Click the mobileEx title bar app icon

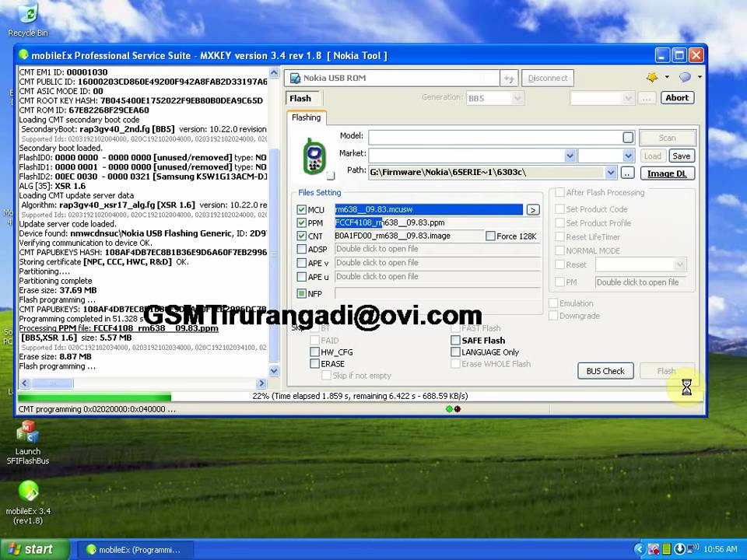point(23,55)
